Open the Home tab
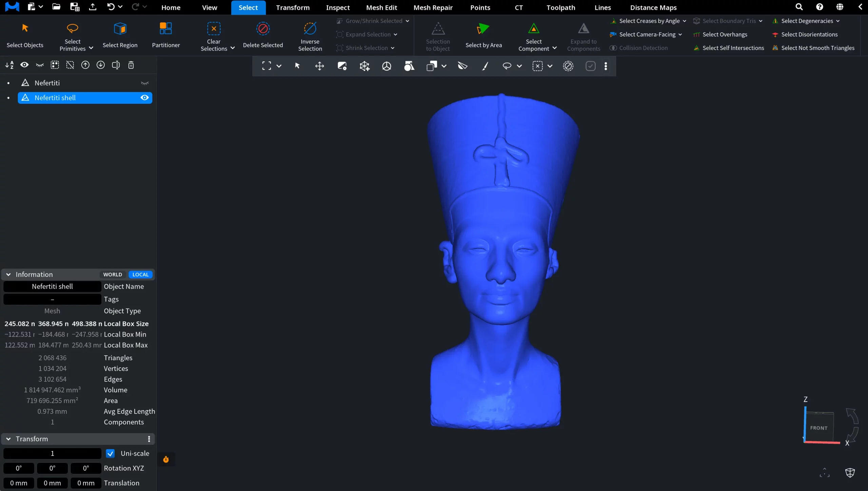The width and height of the screenshot is (868, 491). click(171, 7)
